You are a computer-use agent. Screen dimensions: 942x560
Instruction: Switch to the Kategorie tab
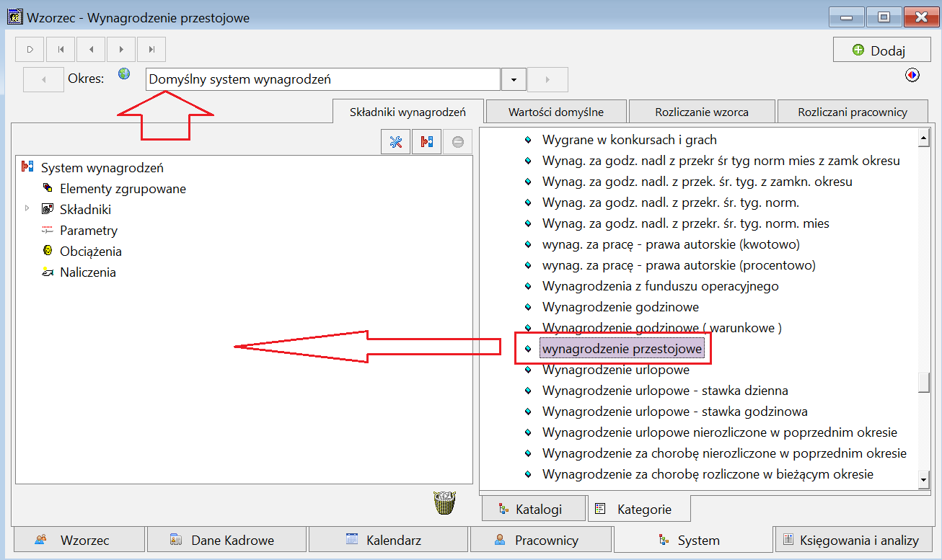click(x=639, y=509)
